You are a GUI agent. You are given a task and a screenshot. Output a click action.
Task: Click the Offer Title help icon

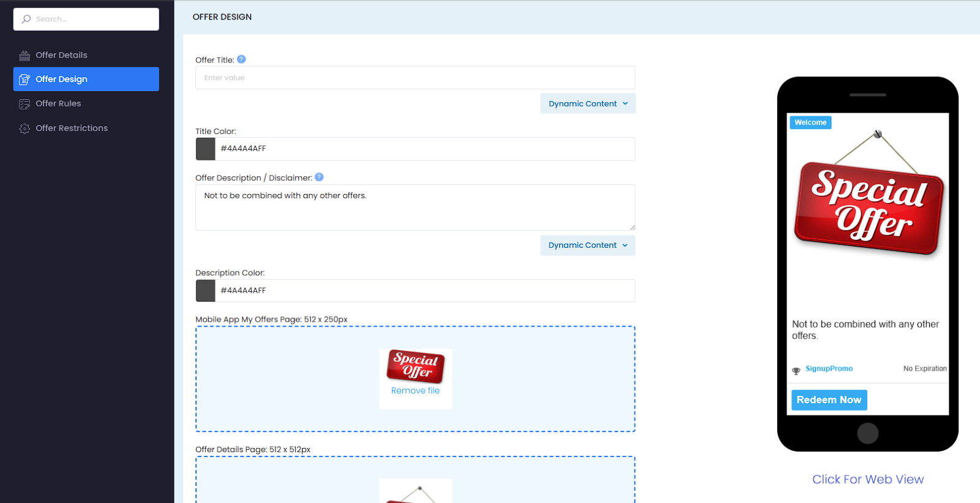pyautogui.click(x=241, y=59)
